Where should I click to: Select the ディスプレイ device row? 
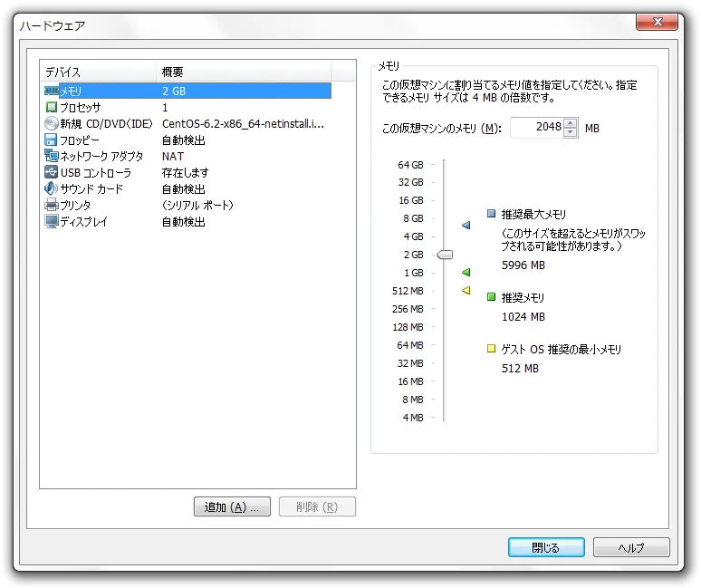[x=187, y=221]
